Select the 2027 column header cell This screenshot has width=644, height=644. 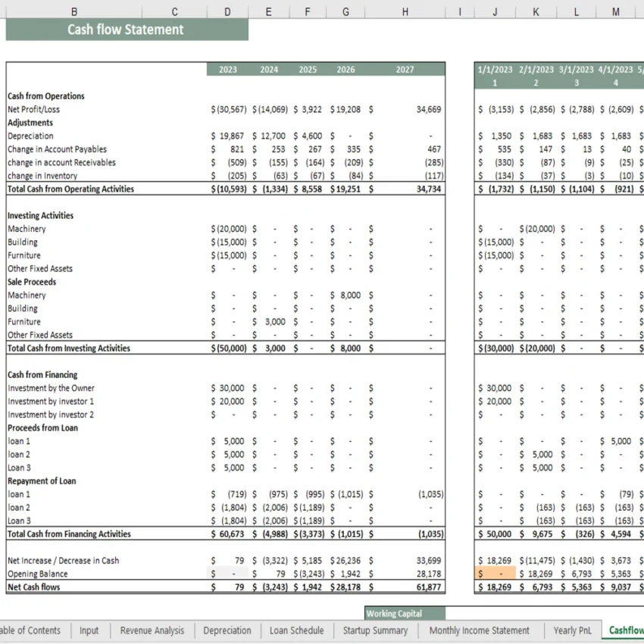point(405,69)
